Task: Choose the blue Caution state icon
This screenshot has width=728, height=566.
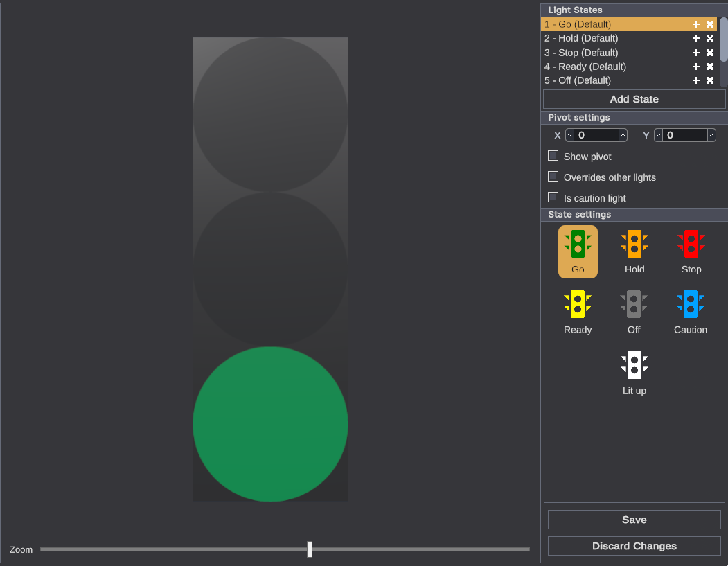Action: 691,305
